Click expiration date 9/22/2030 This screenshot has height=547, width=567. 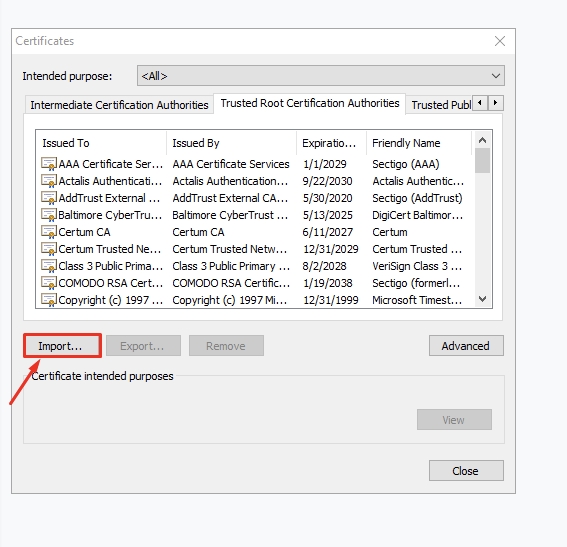coord(327,181)
